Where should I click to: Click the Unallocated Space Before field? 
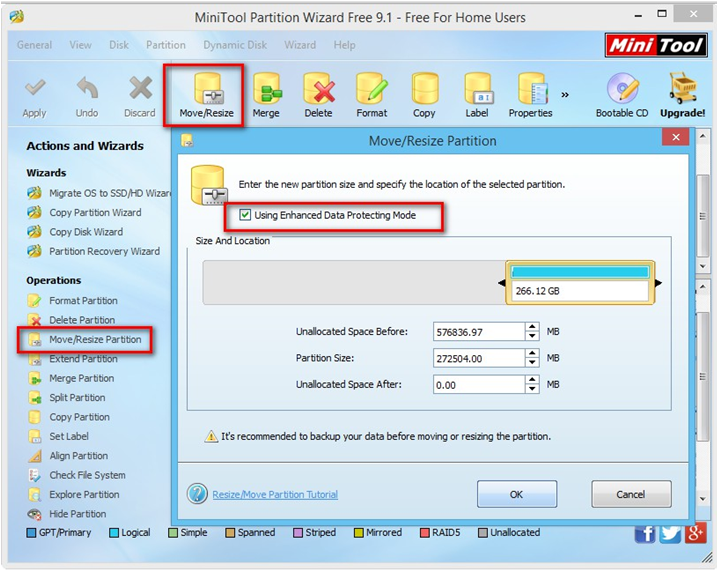tap(479, 332)
